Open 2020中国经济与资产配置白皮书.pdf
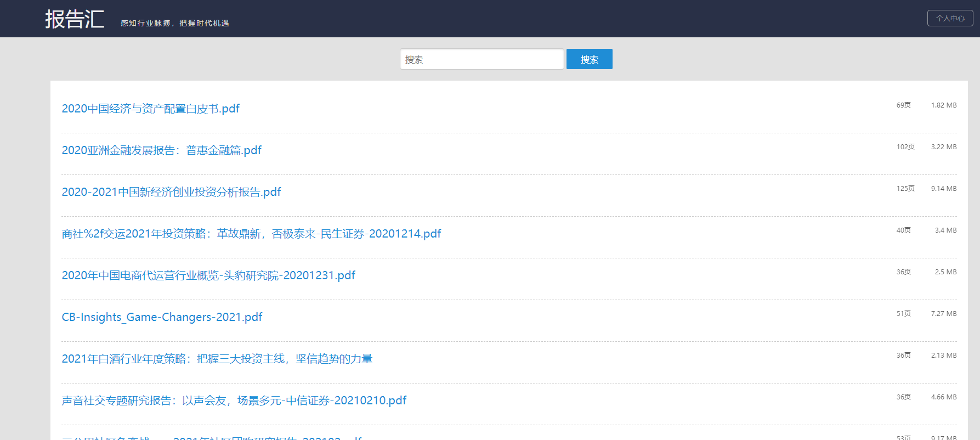The height and width of the screenshot is (440, 980). pos(151,109)
